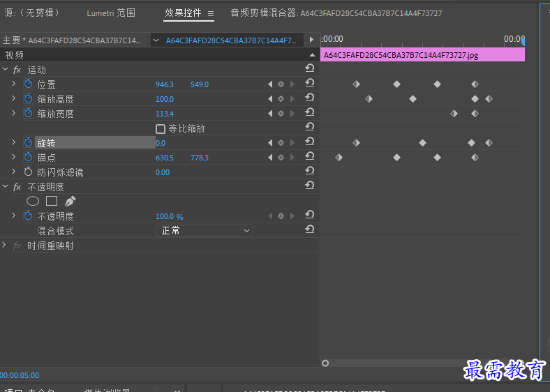The width and height of the screenshot is (550, 392).
Task: Click the 00:00:05:00 timecode
Action: coord(20,375)
